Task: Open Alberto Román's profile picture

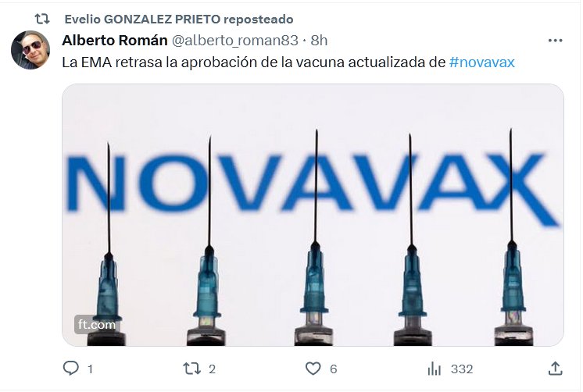Action: point(30,50)
